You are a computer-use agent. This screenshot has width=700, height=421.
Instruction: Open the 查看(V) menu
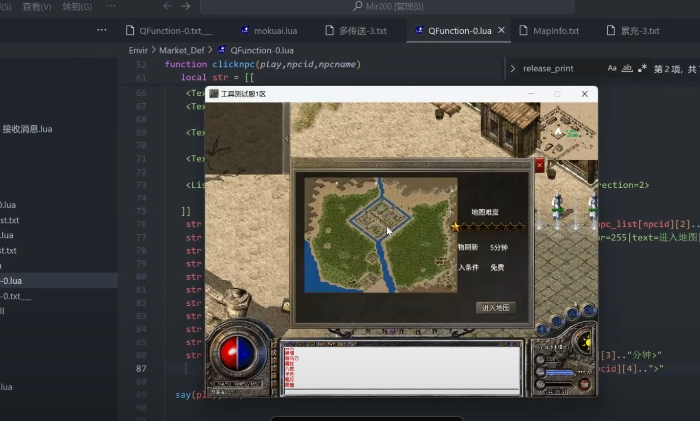point(36,6)
